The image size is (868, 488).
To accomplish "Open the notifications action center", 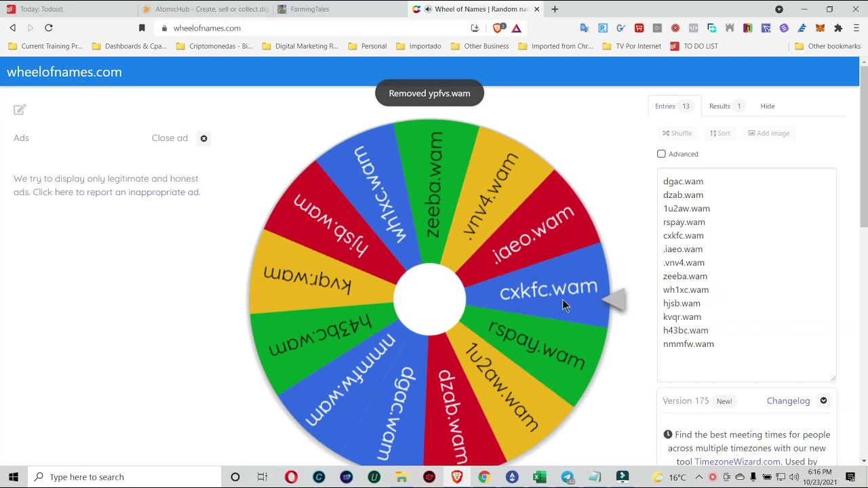I will coord(850,477).
